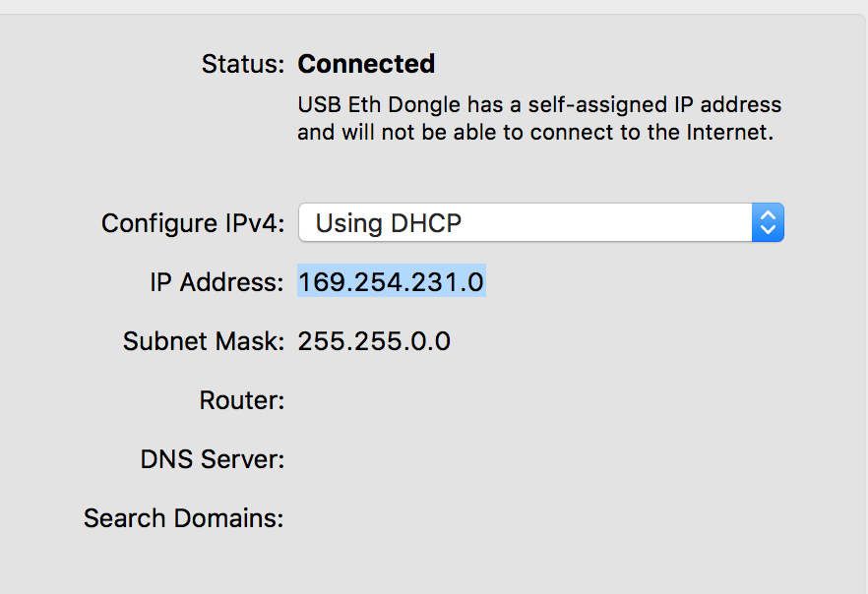Click the "Configure IPv4:" label

(193, 223)
